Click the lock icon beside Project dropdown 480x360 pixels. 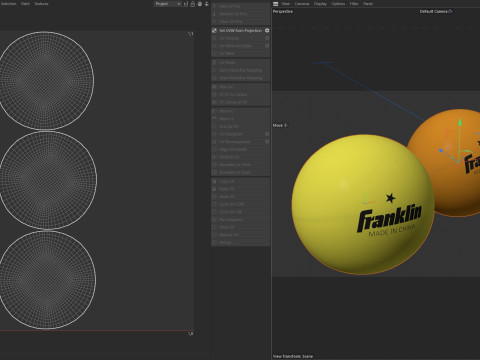coord(193,4)
